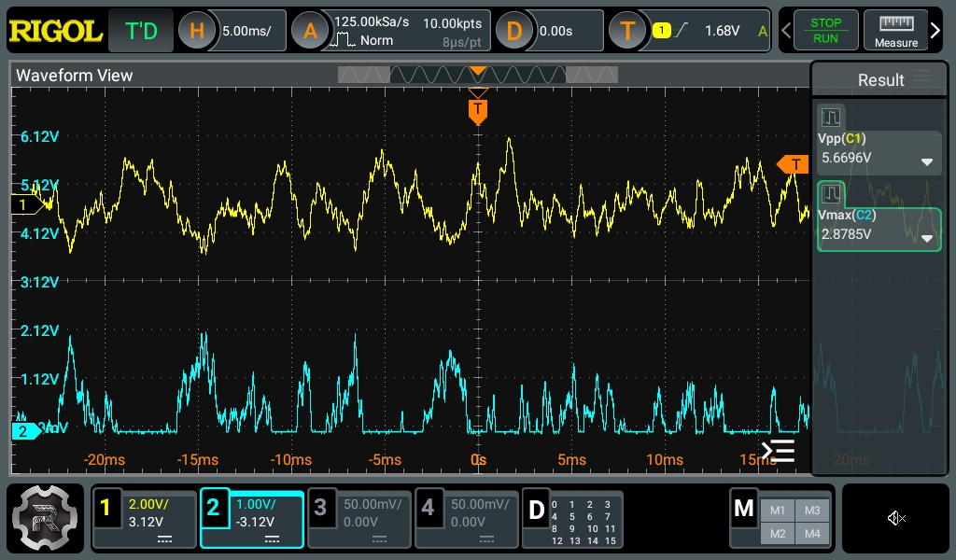The width and height of the screenshot is (956, 560).
Task: Toggle channel 2 on or off
Action: [213, 508]
